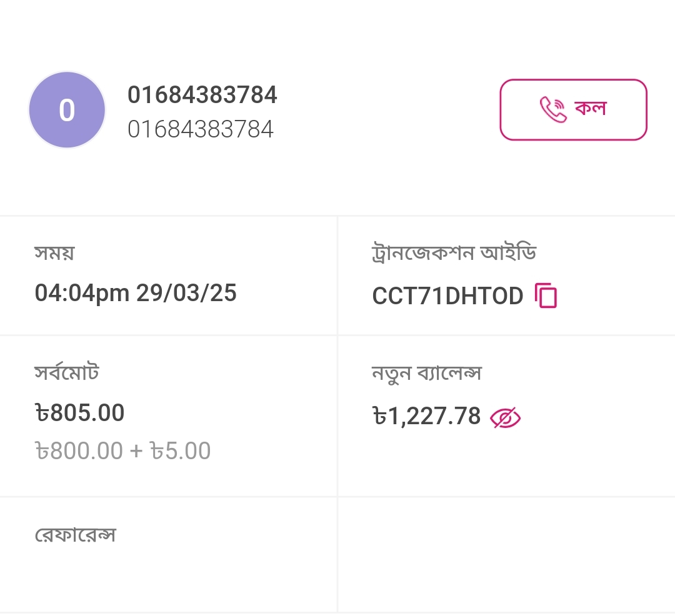Tap the ট্রানজেকশন আইডি label

[x=454, y=253]
